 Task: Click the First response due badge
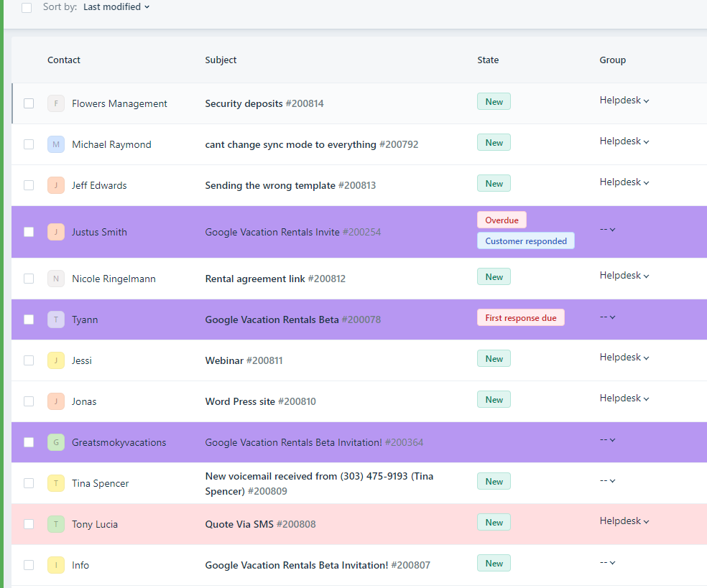pos(520,317)
